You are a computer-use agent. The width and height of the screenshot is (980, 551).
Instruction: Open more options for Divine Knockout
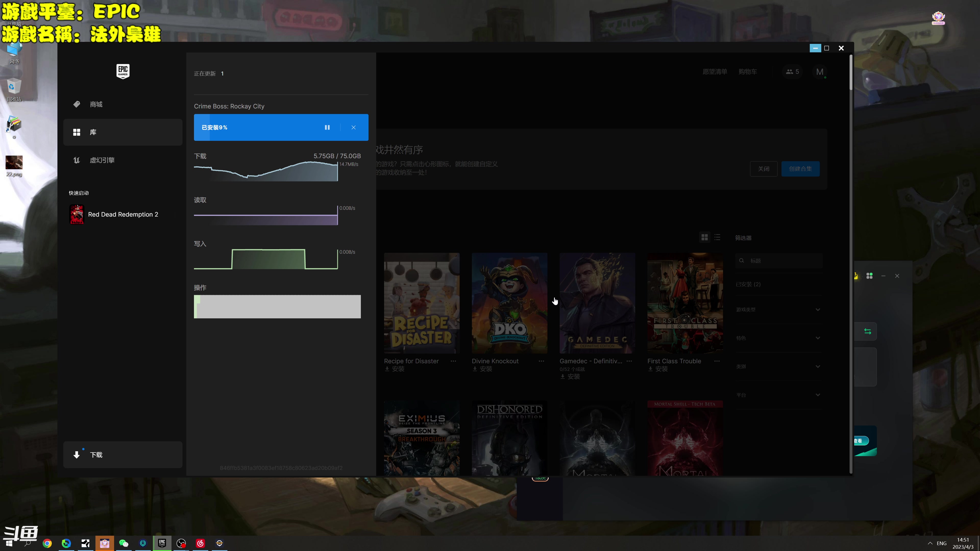[541, 361]
